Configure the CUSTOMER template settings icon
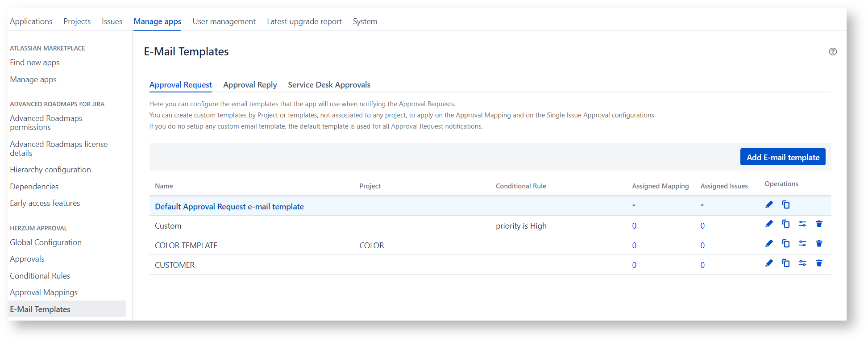868x342 pixels. (x=802, y=263)
